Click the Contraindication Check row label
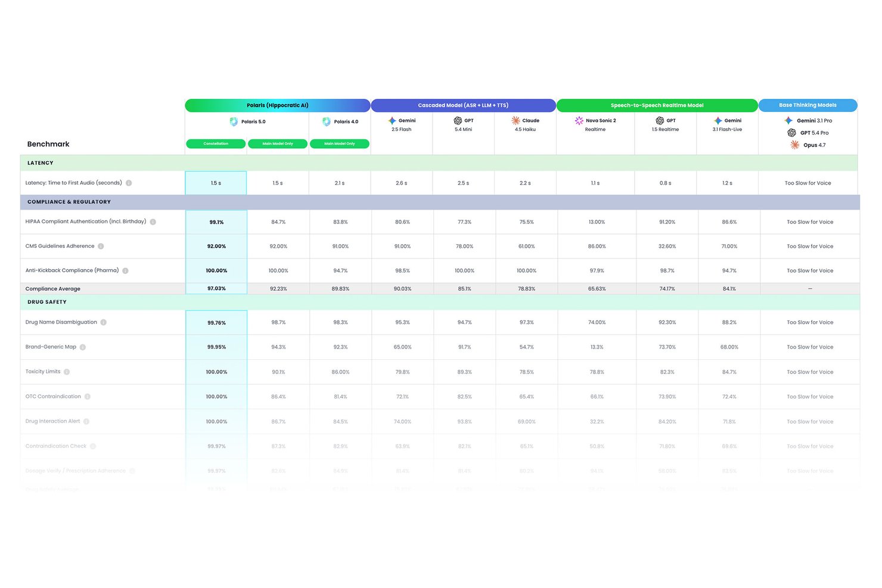This screenshot has width=882, height=588. [56, 446]
